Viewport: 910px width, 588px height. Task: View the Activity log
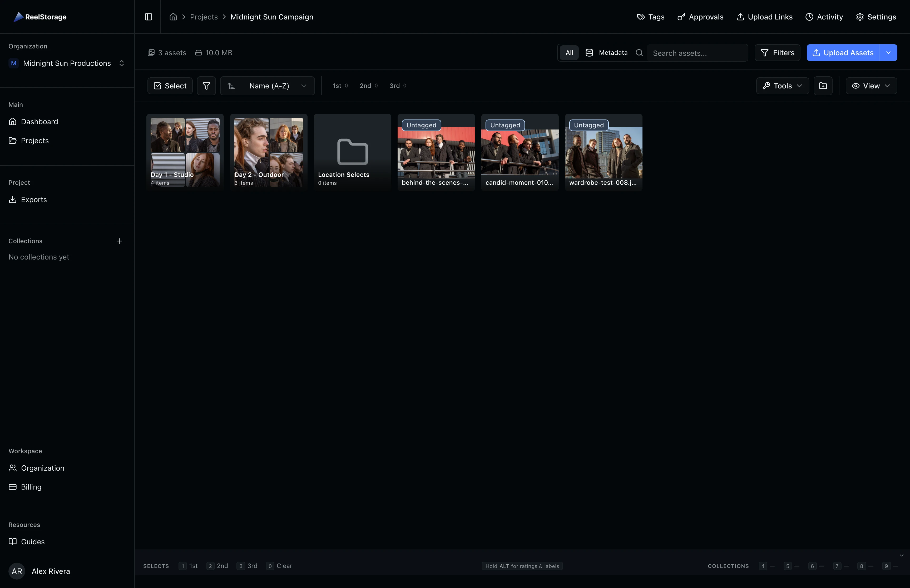tap(824, 16)
